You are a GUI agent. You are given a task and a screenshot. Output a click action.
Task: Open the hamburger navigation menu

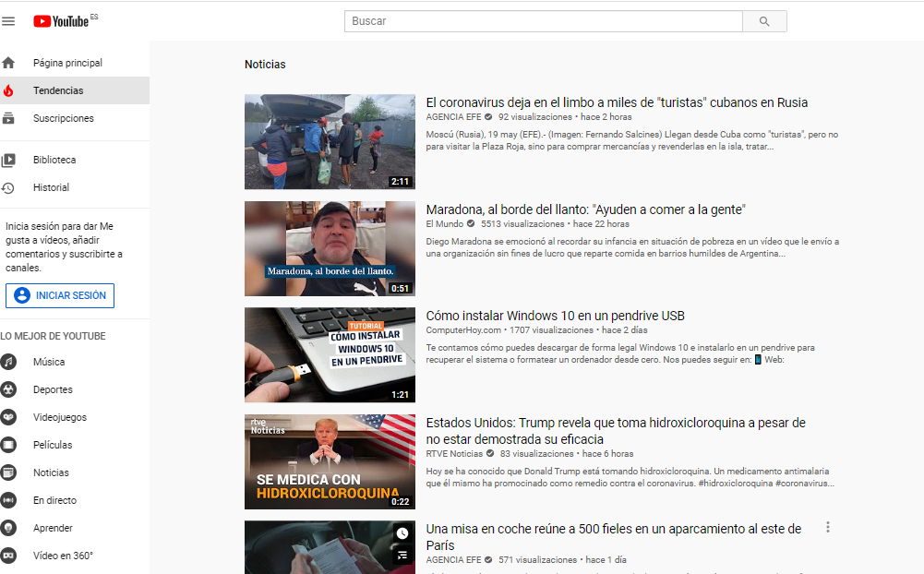point(8,21)
